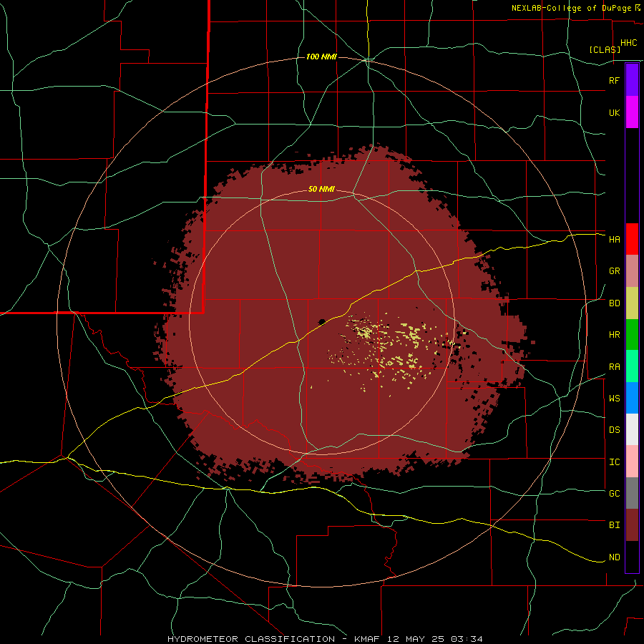Click the BI dark red legend swatch
This screenshot has width=644, height=644.
click(x=632, y=525)
